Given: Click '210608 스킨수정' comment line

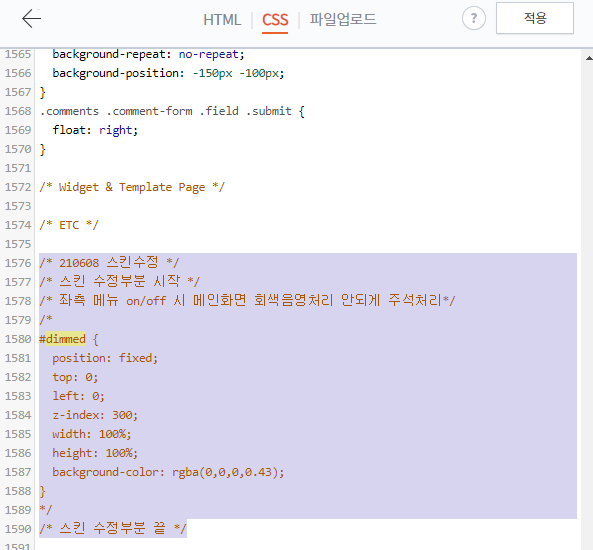Looking at the screenshot, I should [x=109, y=263].
